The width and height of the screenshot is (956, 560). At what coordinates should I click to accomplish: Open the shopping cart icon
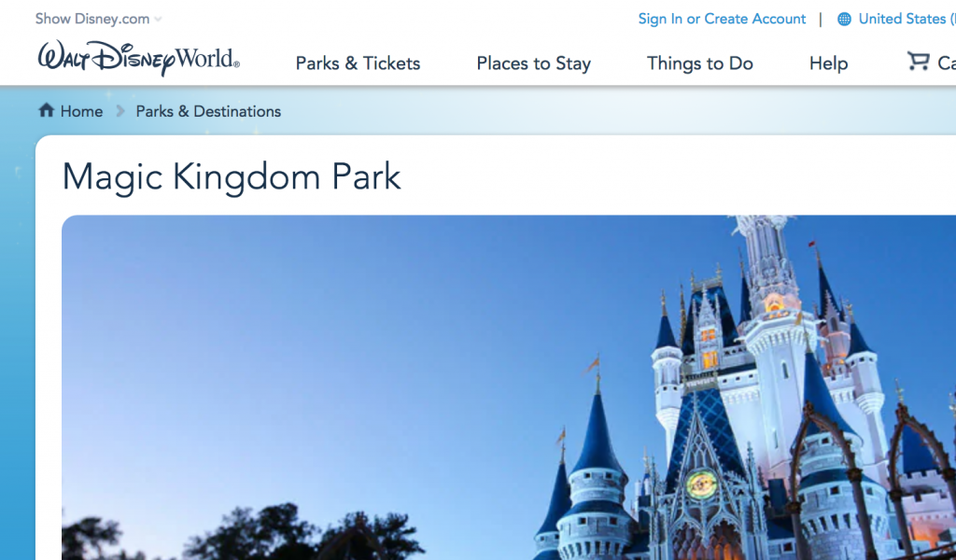[x=919, y=61]
